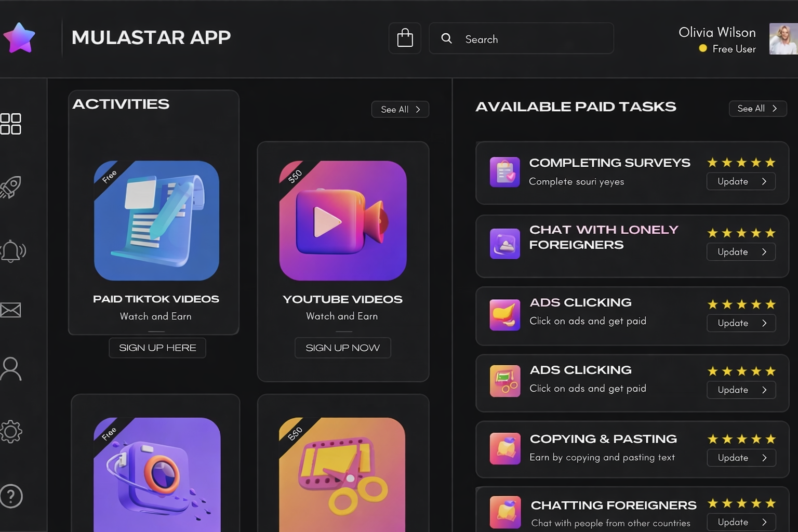Select the YouTube Videos thumbnail
Screen dimensions: 798x532
pos(343,221)
